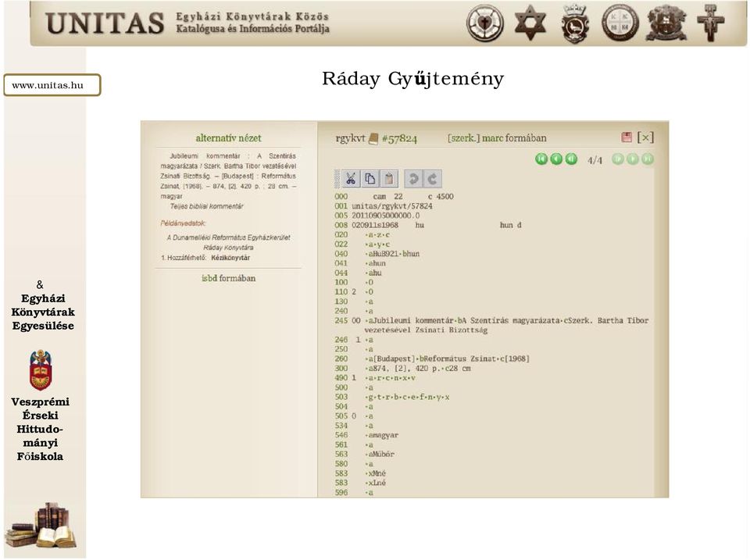Click the green step-back button beside 4/4
The image size is (750, 560).
[571, 159]
